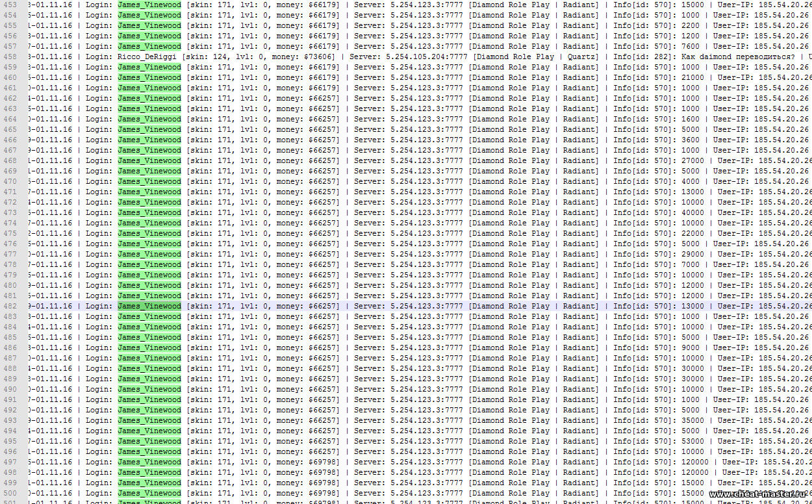812x504 pixels.
Task: Click the word Radiant on line 476
Action: click(x=580, y=244)
